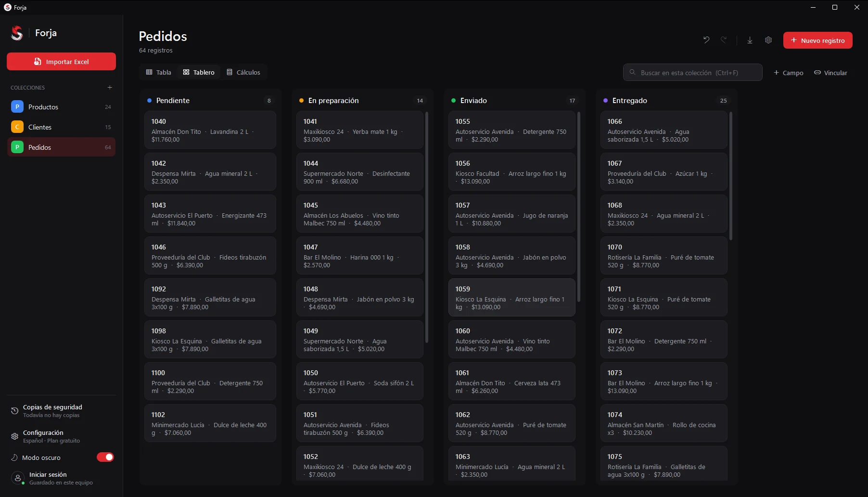Image resolution: width=868 pixels, height=497 pixels.
Task: Click the Importar Excel button
Action: point(61,62)
